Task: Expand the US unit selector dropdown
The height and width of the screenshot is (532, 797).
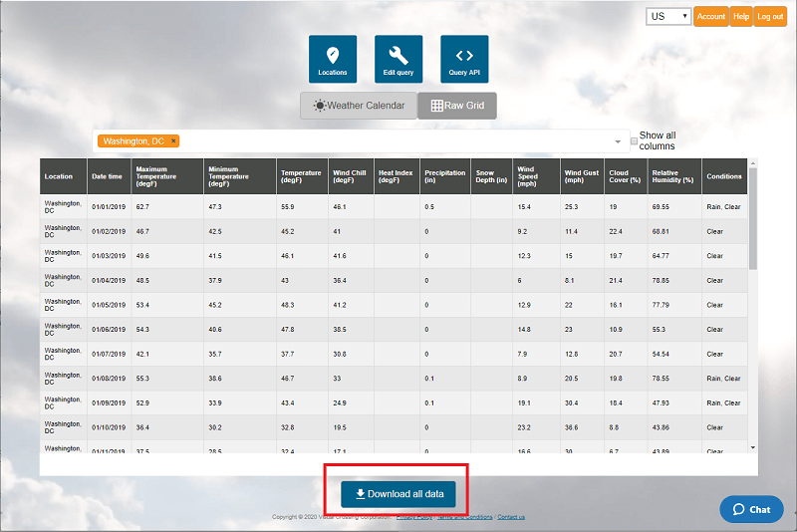Action: [x=668, y=17]
